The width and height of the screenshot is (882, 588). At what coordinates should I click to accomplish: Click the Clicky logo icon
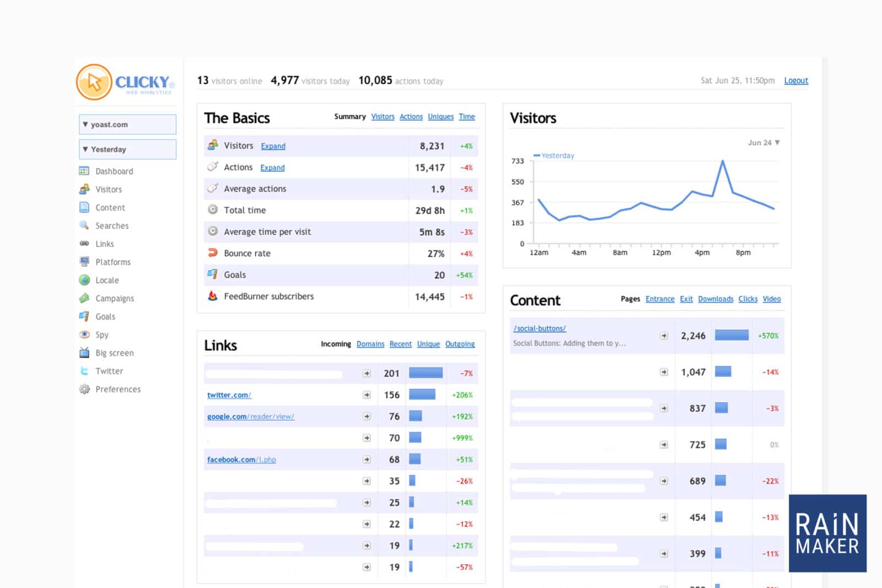point(94,82)
